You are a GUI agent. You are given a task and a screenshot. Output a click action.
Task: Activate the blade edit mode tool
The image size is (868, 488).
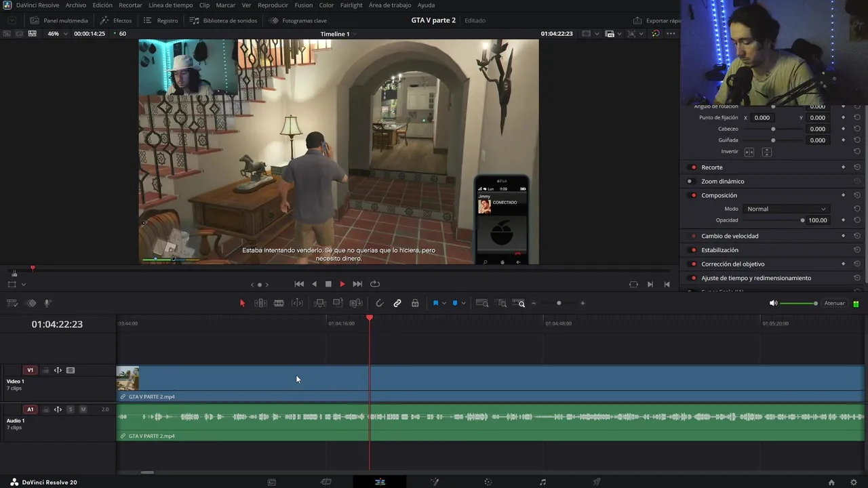[x=279, y=303]
